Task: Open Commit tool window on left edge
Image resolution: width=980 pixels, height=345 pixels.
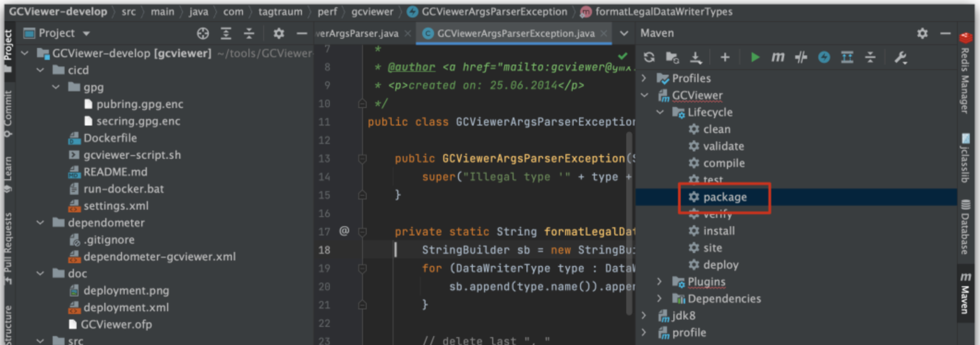Action: [8, 114]
